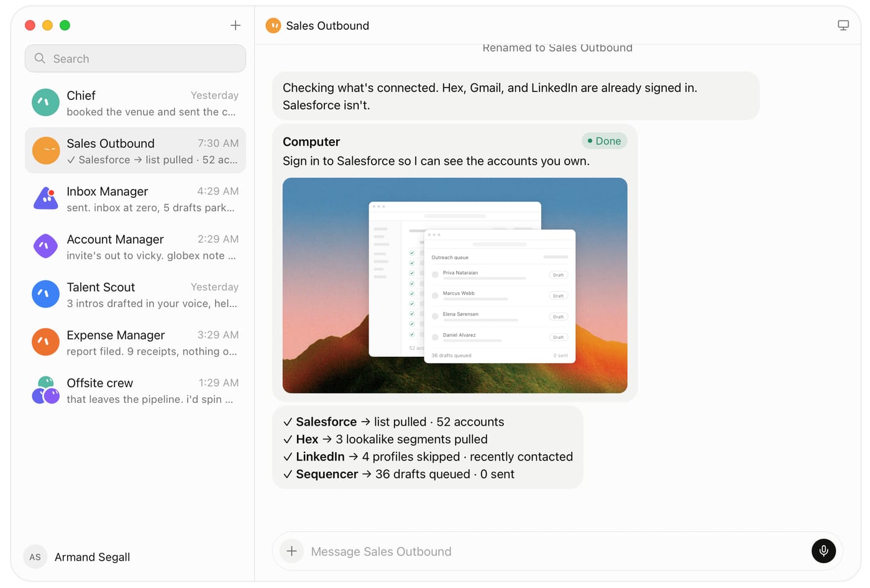Click the 7:30 AM timestamp
The image size is (870, 588).
[218, 143]
